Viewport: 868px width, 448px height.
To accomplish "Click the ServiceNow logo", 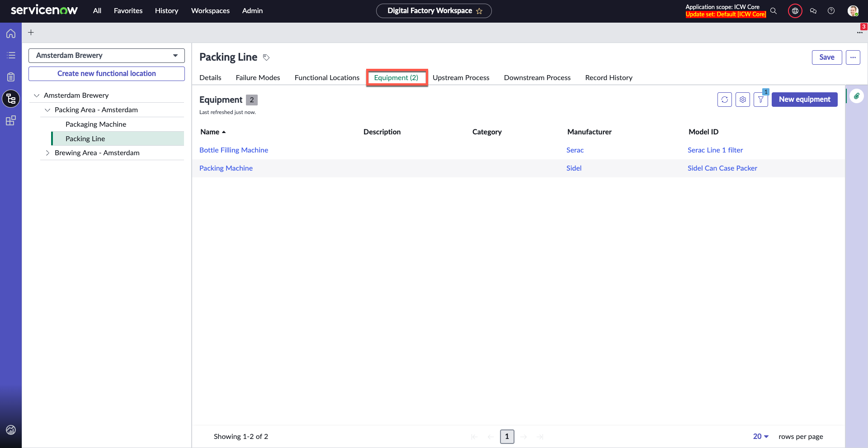I will click(x=44, y=10).
